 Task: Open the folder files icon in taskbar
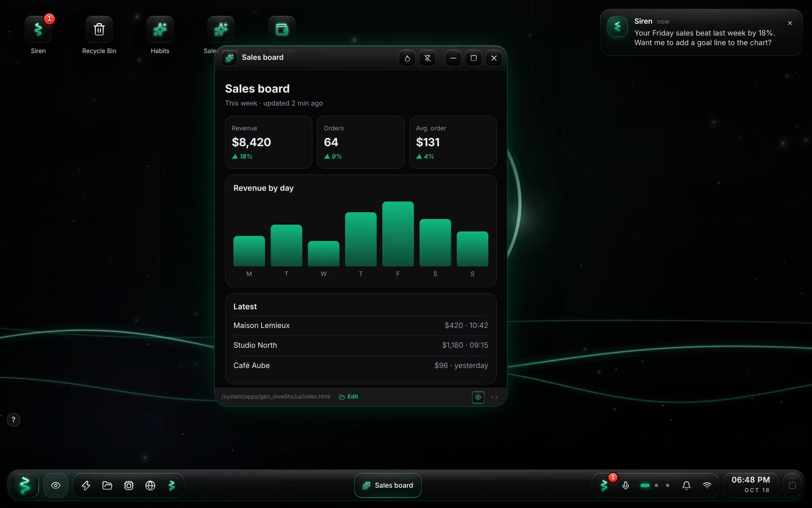pyautogui.click(x=107, y=485)
